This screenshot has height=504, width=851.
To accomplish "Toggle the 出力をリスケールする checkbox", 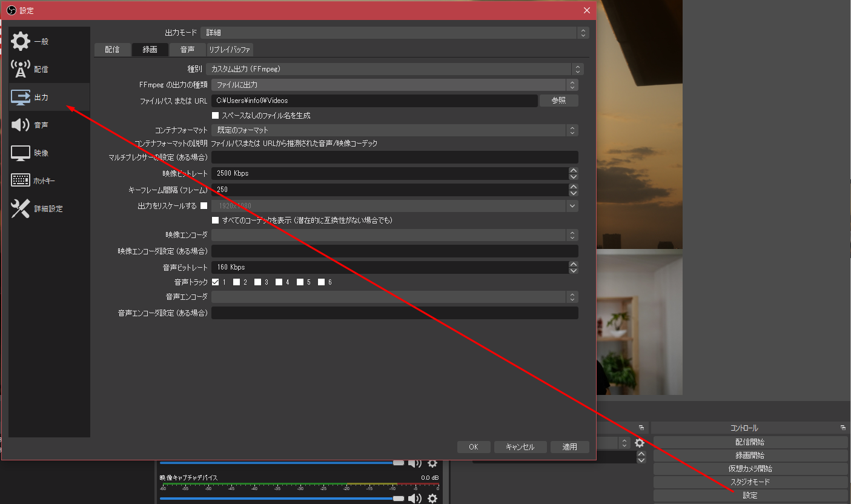I will click(204, 206).
